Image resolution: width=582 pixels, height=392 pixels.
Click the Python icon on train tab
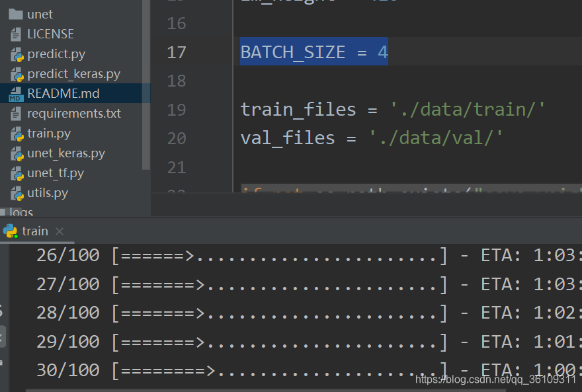[10, 231]
